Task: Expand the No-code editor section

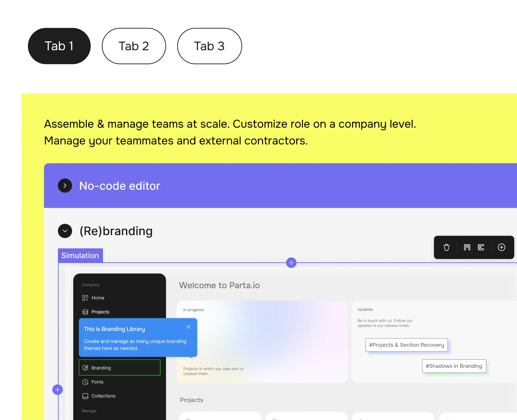Action: pyautogui.click(x=65, y=186)
